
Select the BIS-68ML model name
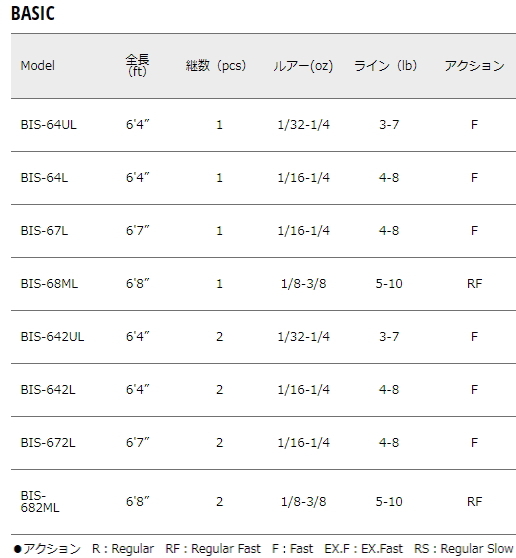point(49,284)
